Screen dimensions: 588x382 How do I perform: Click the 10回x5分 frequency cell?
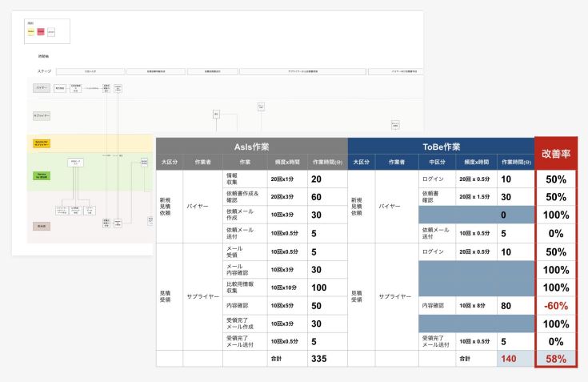[x=287, y=306]
